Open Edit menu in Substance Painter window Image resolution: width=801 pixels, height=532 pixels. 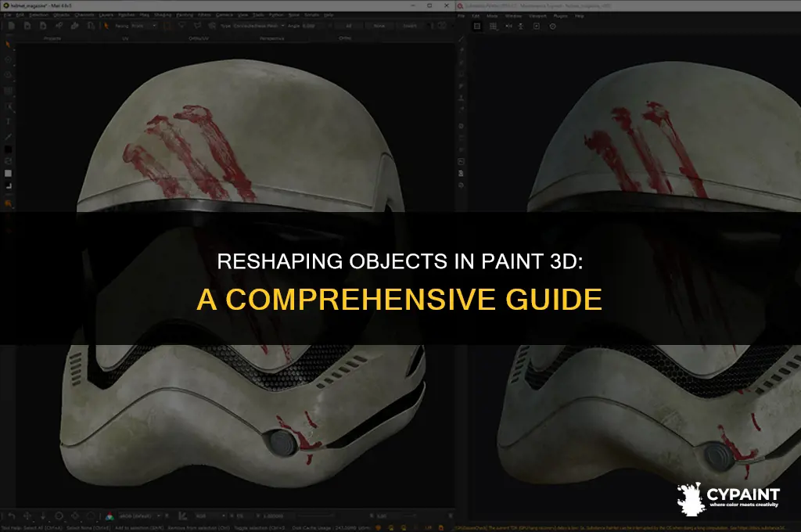[x=476, y=16]
